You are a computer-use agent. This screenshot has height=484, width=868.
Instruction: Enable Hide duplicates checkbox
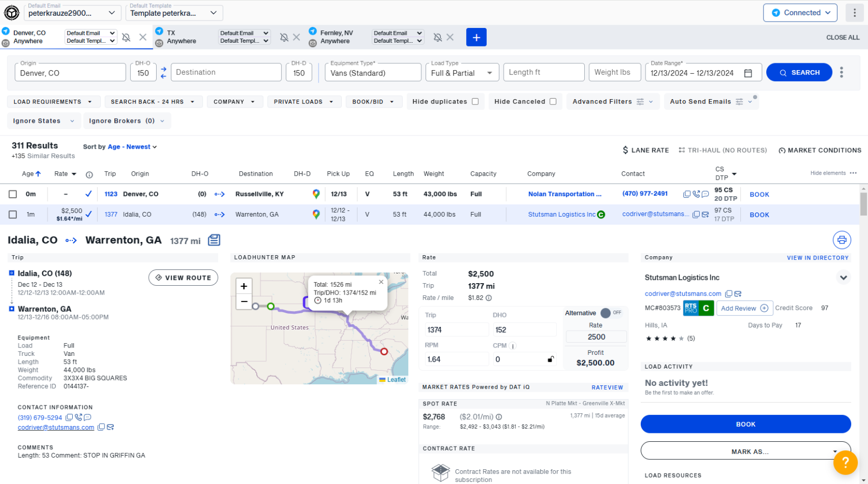tap(475, 102)
